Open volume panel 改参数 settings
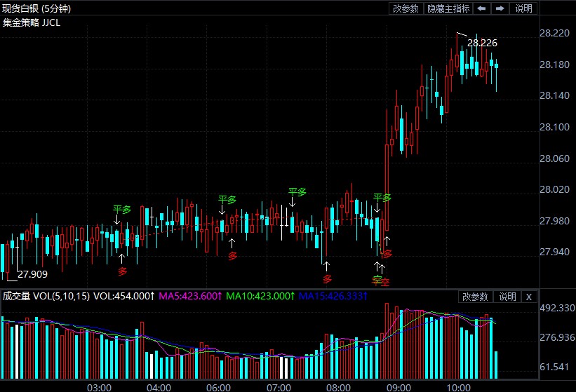This screenshot has height=392, width=576. pos(475,297)
